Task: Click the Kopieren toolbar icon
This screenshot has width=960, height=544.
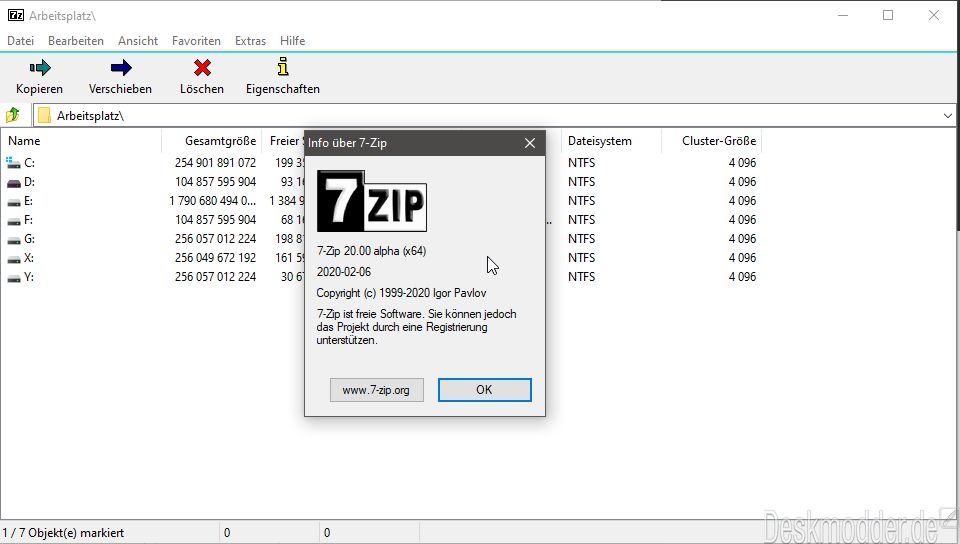Action: tap(40, 67)
